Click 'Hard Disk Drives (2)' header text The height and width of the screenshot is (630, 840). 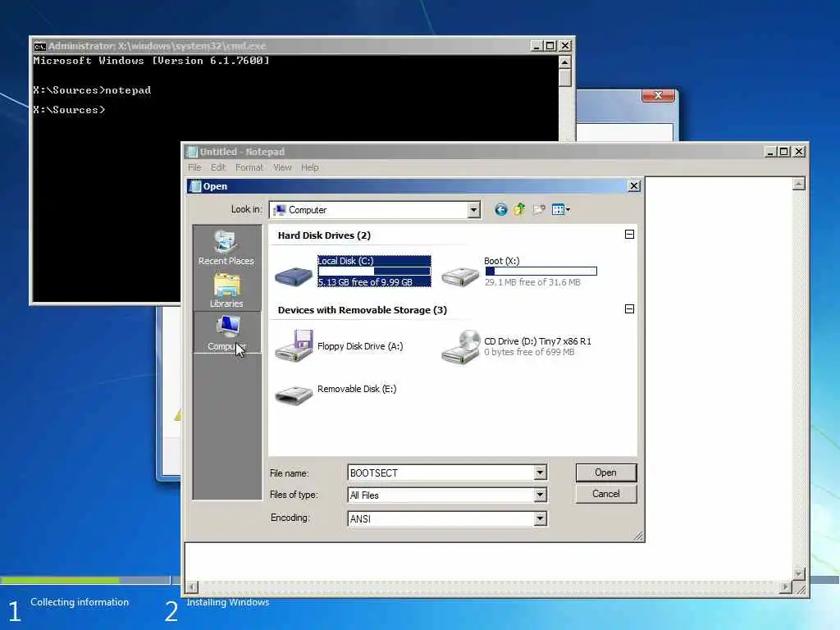pyautogui.click(x=324, y=235)
